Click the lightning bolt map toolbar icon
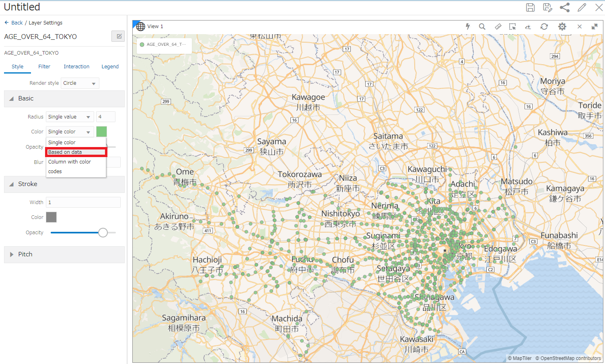605x364 pixels. click(467, 27)
